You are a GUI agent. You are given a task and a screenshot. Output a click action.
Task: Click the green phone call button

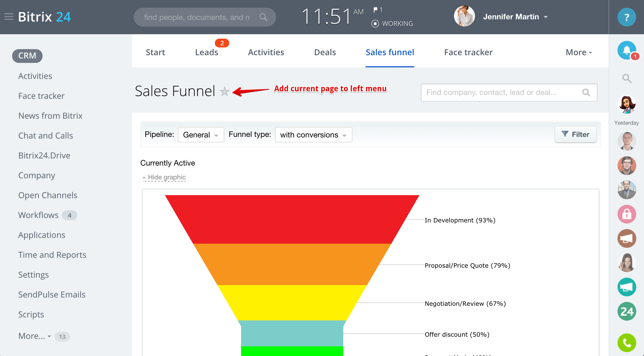pos(627,343)
